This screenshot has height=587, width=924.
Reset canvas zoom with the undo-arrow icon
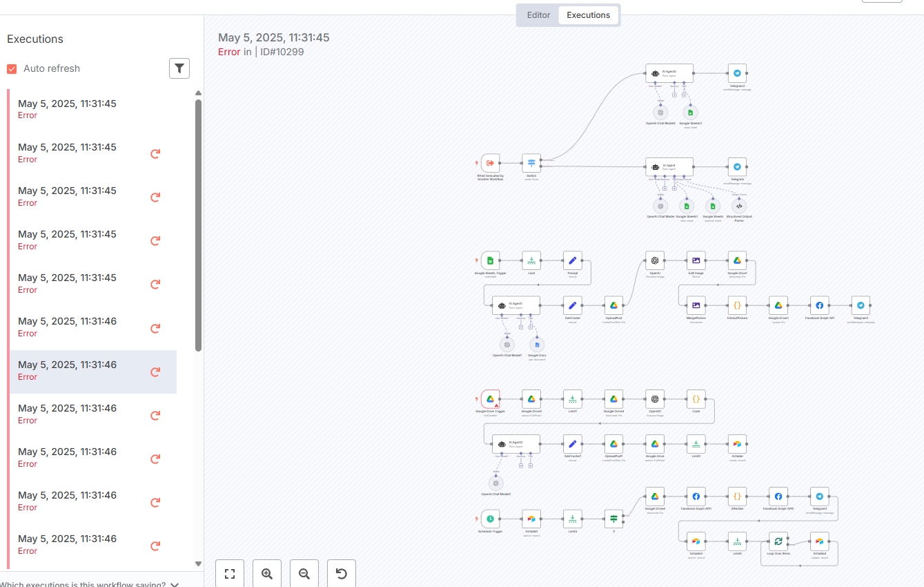342,574
